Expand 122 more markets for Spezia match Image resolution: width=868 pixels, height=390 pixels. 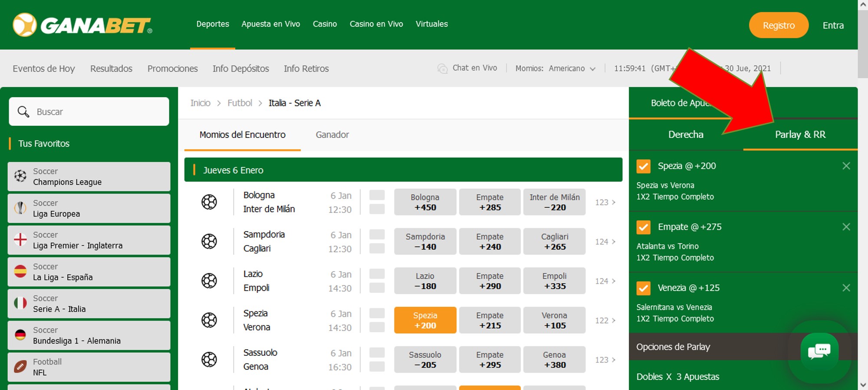click(605, 321)
